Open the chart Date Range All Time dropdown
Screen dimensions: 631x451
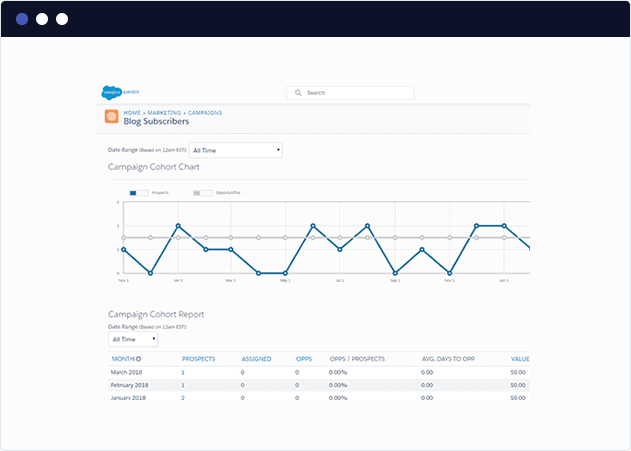tap(236, 150)
